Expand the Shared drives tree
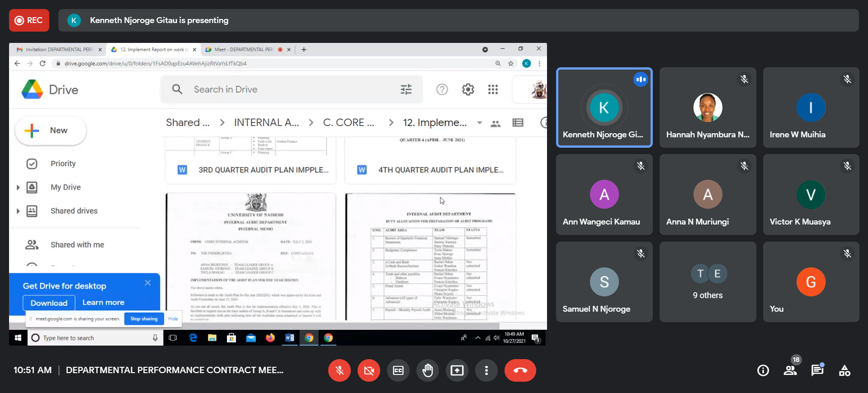This screenshot has width=868, height=393. click(x=18, y=211)
